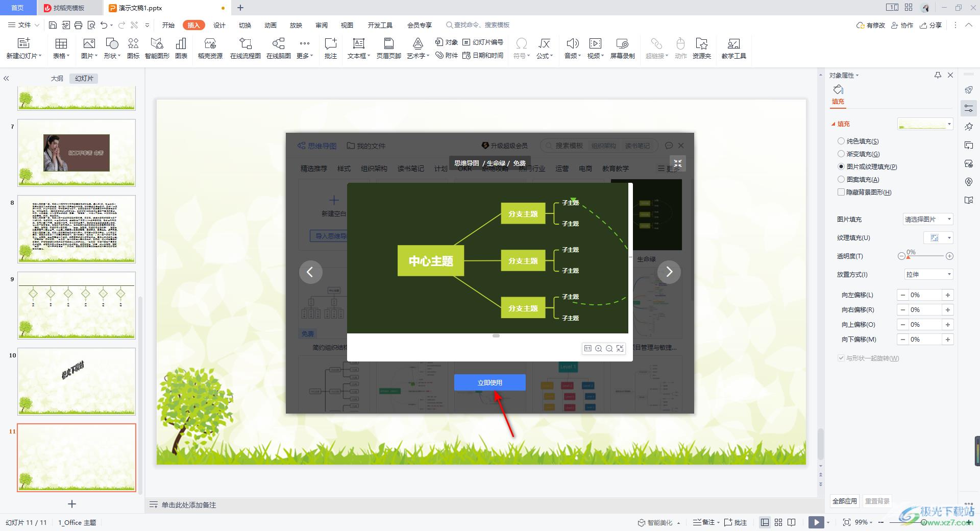The image size is (980, 531).
Task: Go to previous template with left arrow
Action: coord(310,272)
